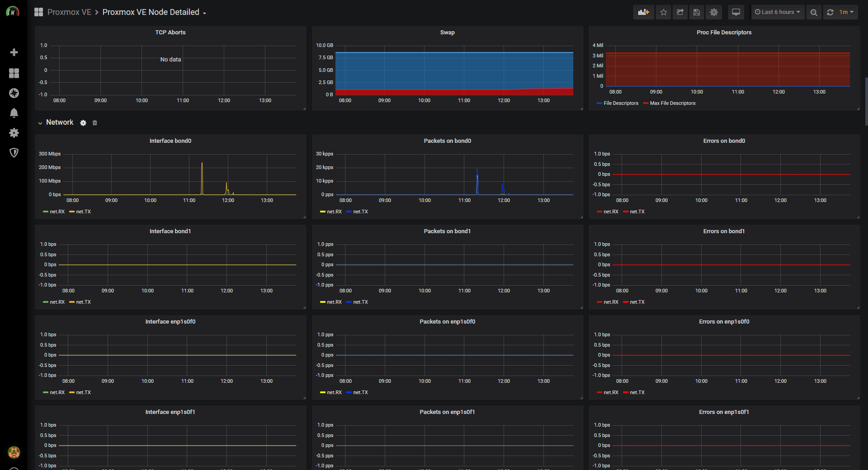Cycle view mode with monitor icon
The height and width of the screenshot is (470, 868).
(x=736, y=12)
